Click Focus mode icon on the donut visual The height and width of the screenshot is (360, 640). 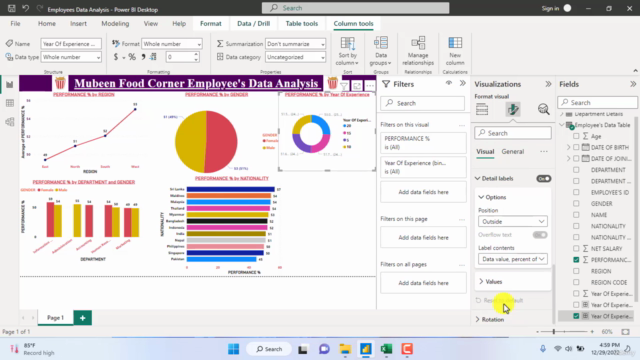[357, 86]
